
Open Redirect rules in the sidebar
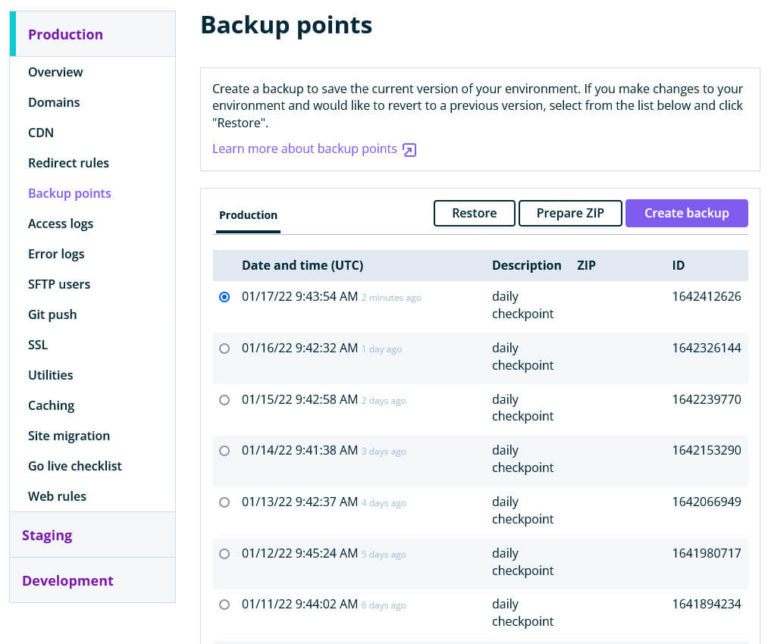68,163
